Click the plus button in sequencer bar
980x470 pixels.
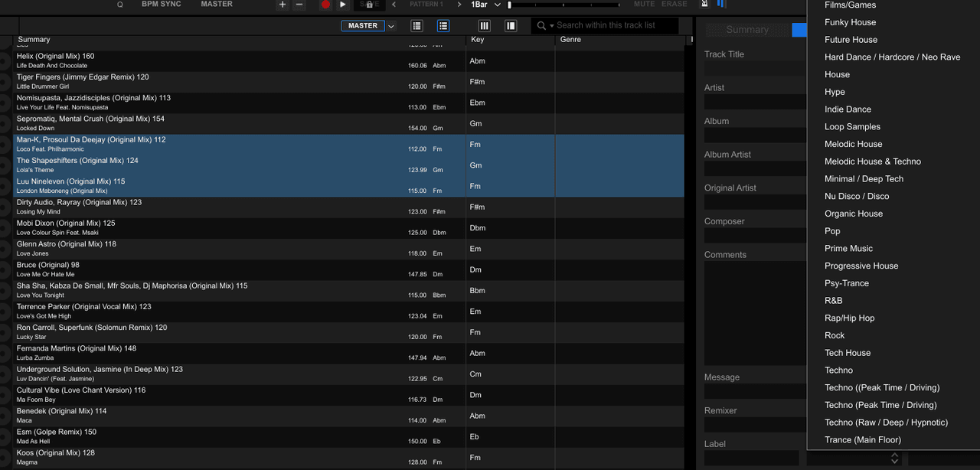point(283,5)
